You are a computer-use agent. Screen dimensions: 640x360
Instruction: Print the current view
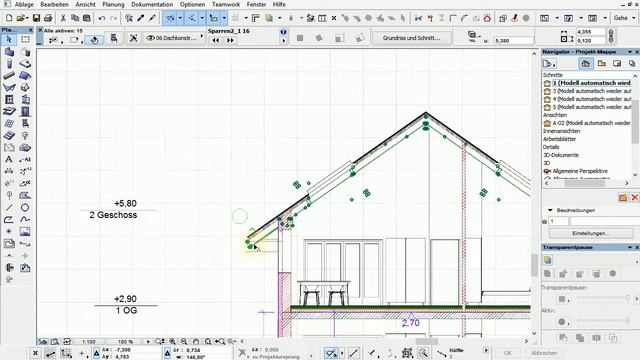coord(48,18)
